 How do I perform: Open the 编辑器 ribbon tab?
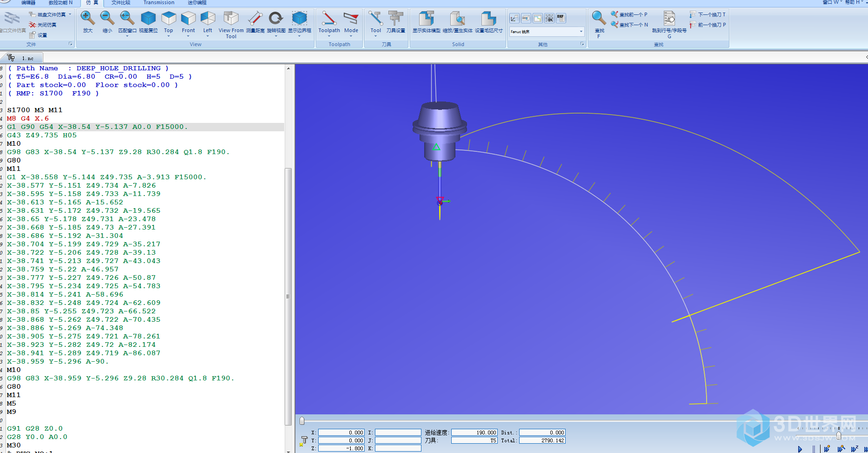(28, 3)
